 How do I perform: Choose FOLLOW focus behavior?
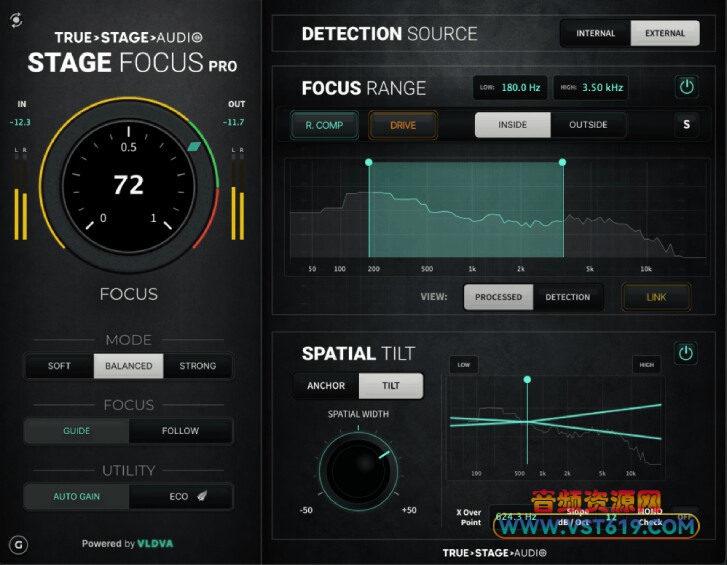point(180,431)
